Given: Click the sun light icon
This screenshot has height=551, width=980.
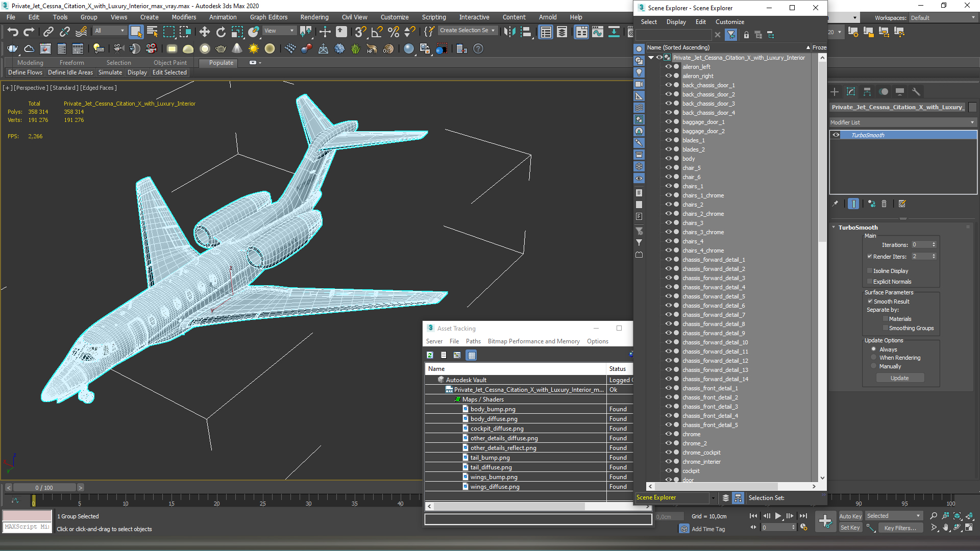Looking at the screenshot, I should (x=253, y=48).
